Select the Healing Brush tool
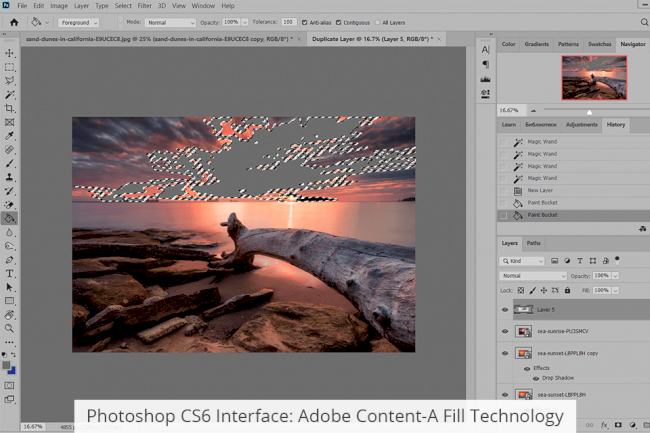 (x=9, y=150)
